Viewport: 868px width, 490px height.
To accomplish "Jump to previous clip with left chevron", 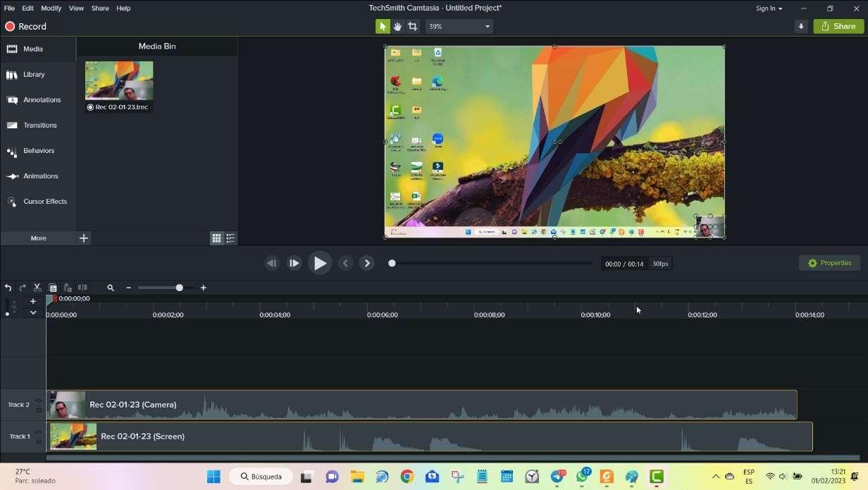I will point(345,263).
